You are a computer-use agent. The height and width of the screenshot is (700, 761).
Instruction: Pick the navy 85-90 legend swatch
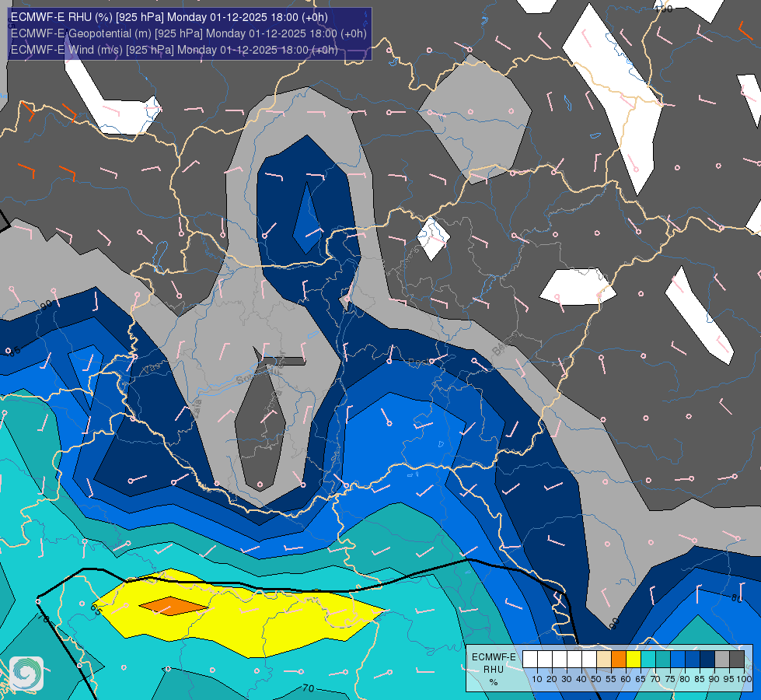coord(707,659)
